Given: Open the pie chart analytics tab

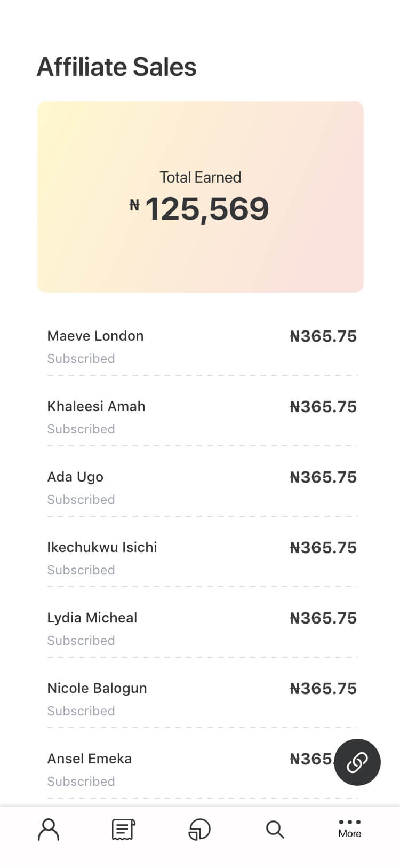Looking at the screenshot, I should (x=199, y=829).
